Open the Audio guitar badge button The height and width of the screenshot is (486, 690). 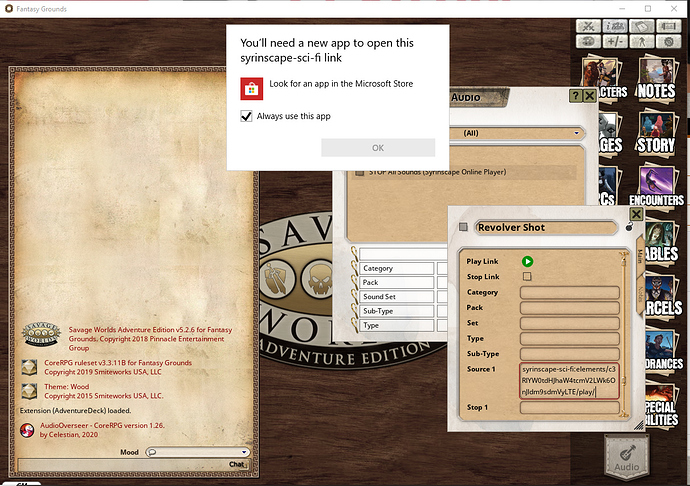pos(627,458)
